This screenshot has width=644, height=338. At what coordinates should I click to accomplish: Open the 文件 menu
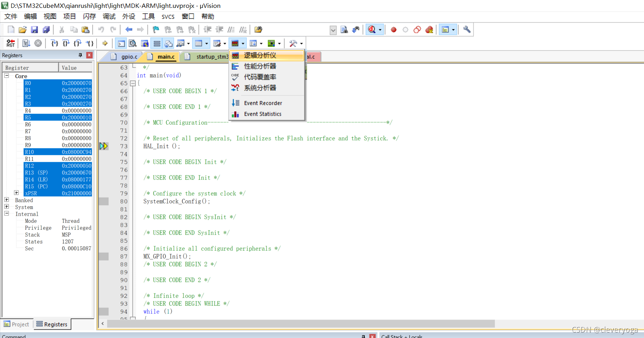coord(11,16)
